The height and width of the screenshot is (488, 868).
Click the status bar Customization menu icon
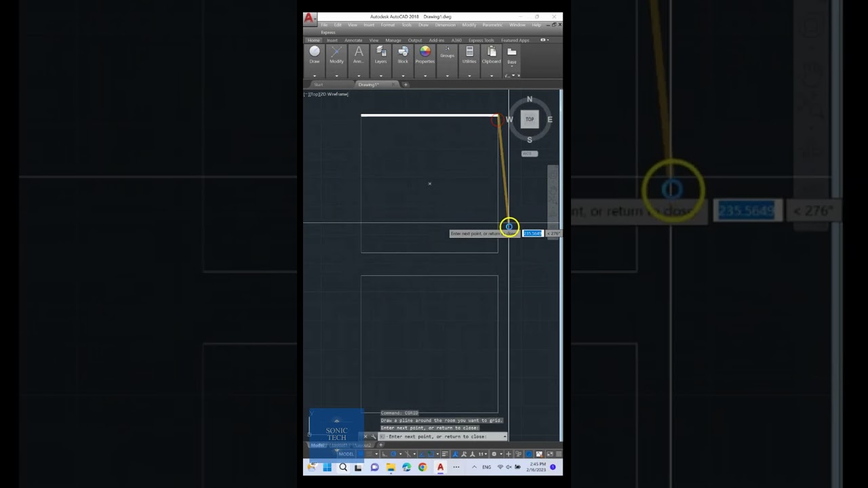pyautogui.click(x=559, y=454)
